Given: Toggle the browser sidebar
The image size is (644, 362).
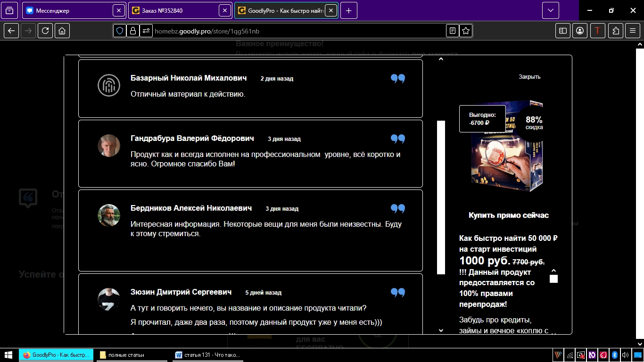Looking at the screenshot, I should (563, 31).
